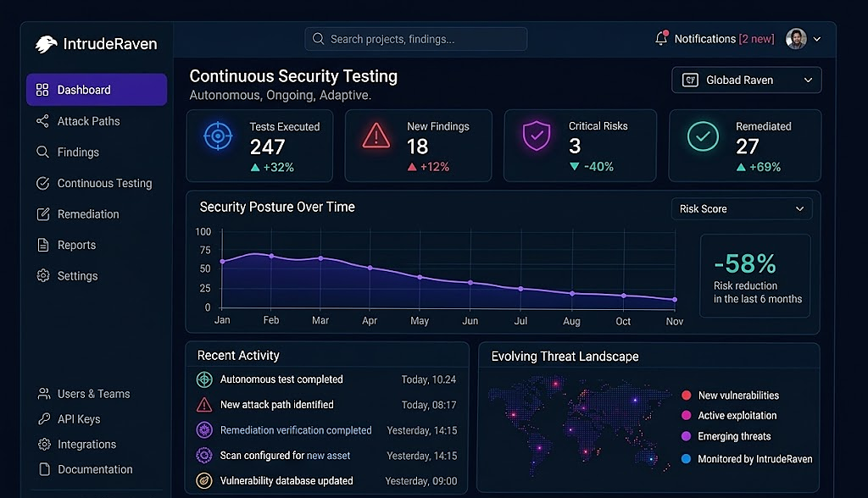Click the Reports document icon
This screenshot has width=868, height=498.
coord(42,245)
